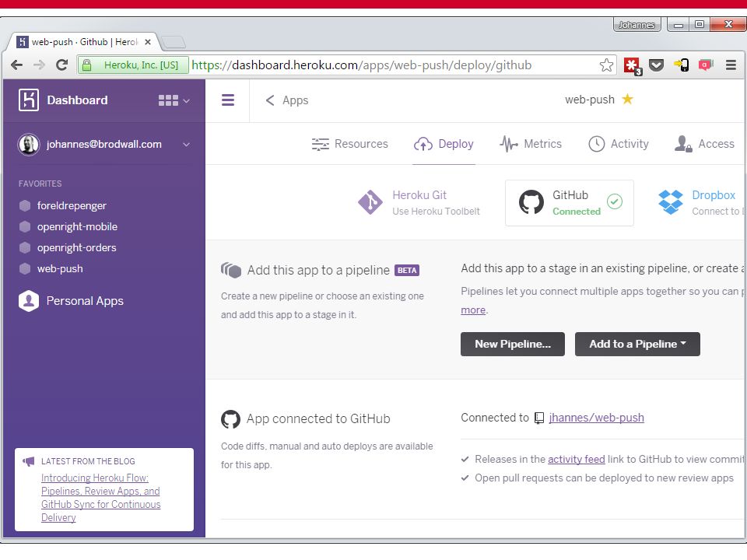Click the New Pipeline... button
This screenshot has width=747, height=560.
(513, 345)
